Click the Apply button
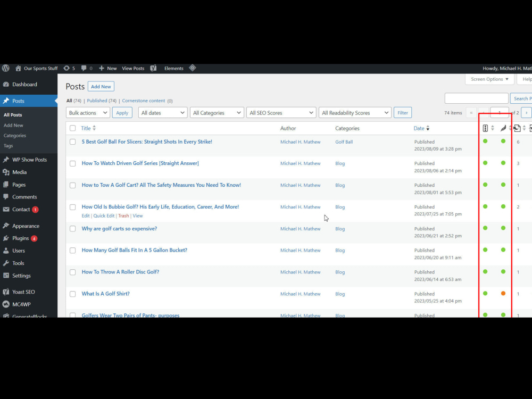Image resolution: width=532 pixels, height=399 pixels. click(122, 113)
